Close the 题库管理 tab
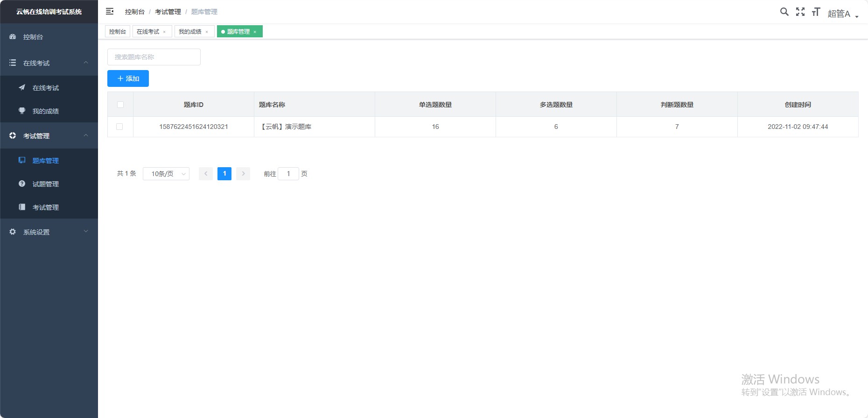The image size is (868, 418). coord(255,32)
